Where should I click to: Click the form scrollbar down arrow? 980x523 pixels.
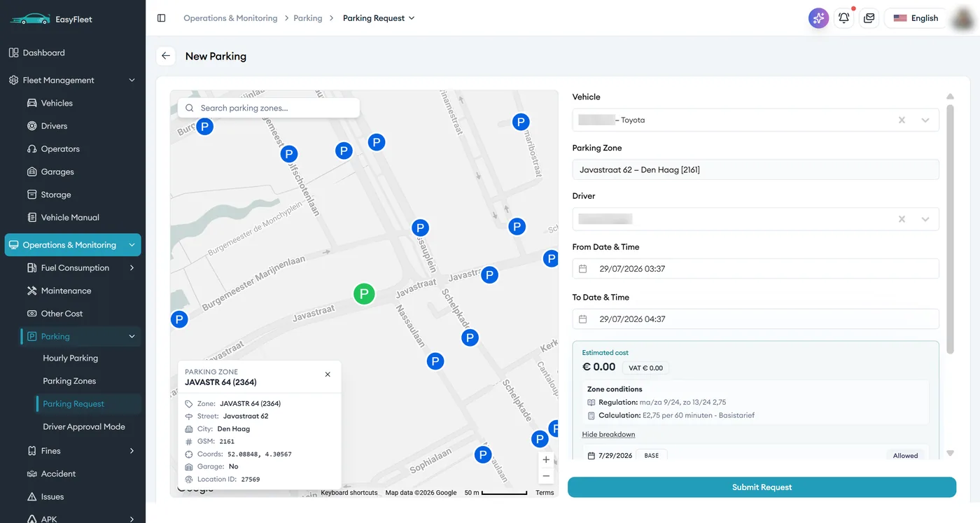coord(950,453)
